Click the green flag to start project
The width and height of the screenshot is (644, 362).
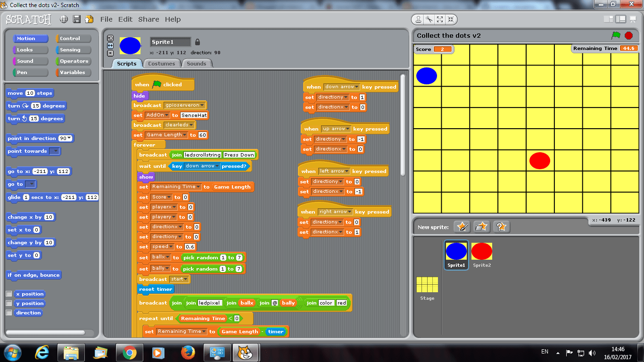click(x=616, y=35)
